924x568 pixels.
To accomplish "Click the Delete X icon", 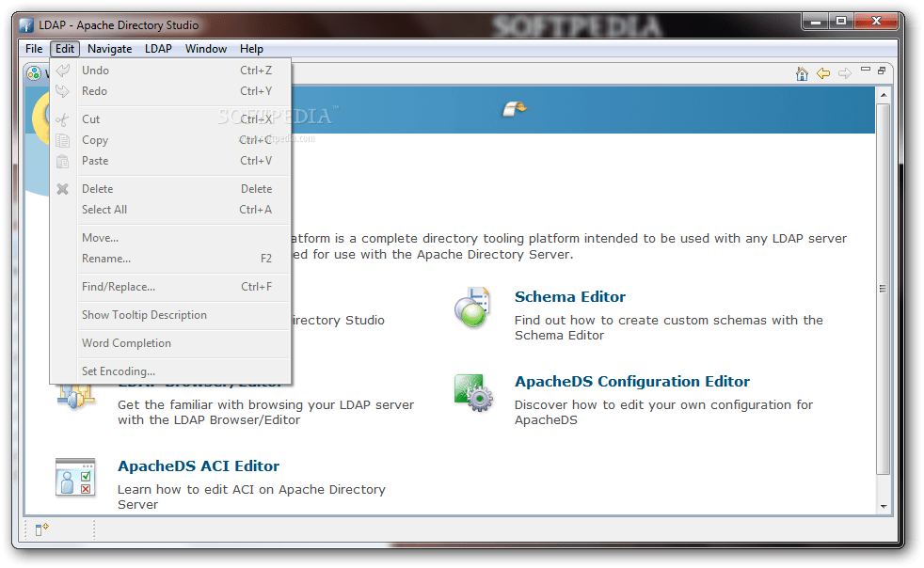I will 62,189.
